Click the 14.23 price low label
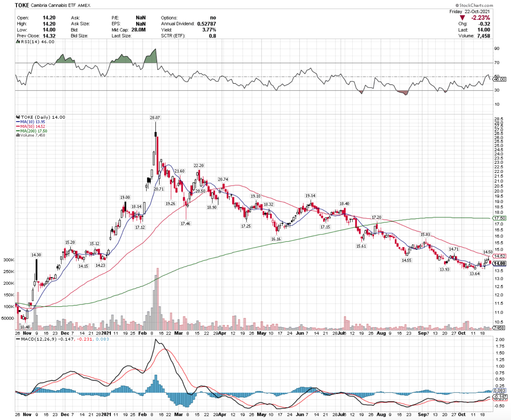 (100, 265)
